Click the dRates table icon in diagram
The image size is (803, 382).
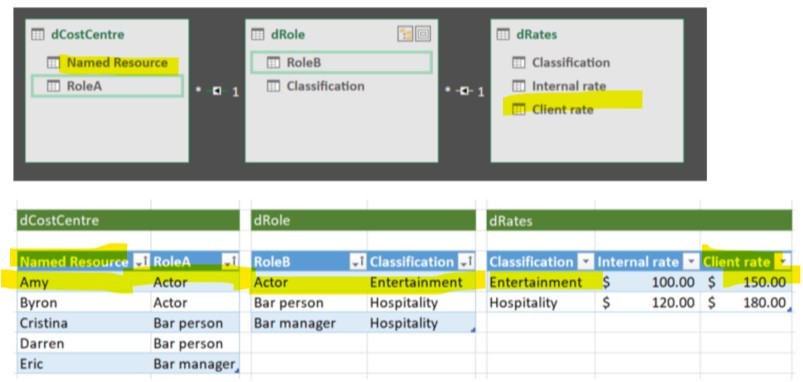503,35
